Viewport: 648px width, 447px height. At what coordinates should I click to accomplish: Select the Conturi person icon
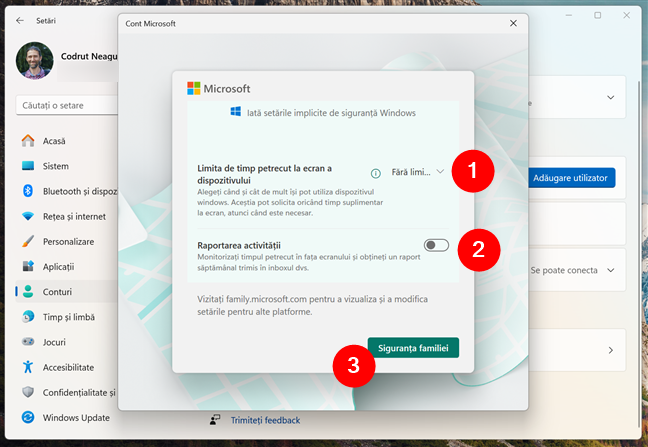coord(28,292)
